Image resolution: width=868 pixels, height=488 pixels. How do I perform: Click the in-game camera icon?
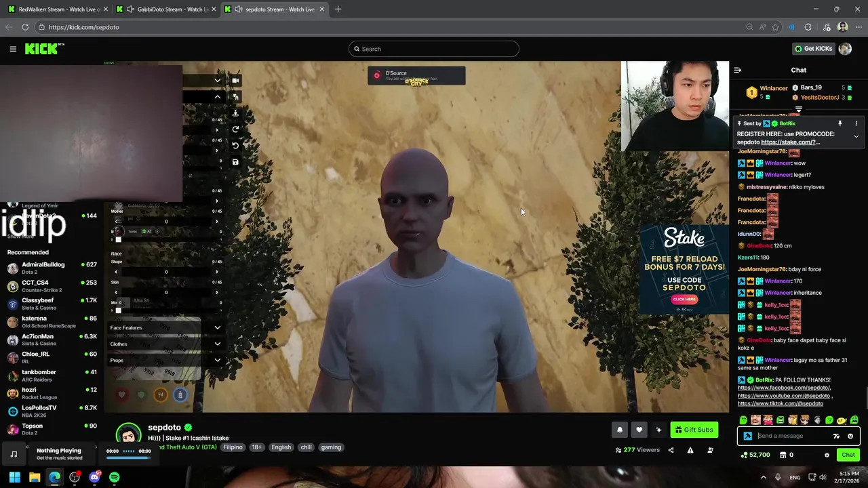click(x=235, y=81)
